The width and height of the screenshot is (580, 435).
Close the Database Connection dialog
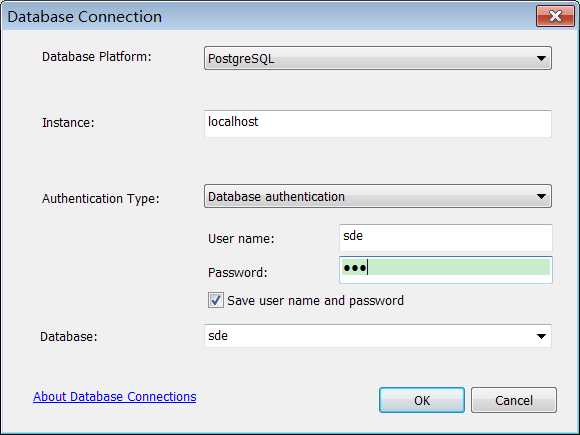click(555, 16)
